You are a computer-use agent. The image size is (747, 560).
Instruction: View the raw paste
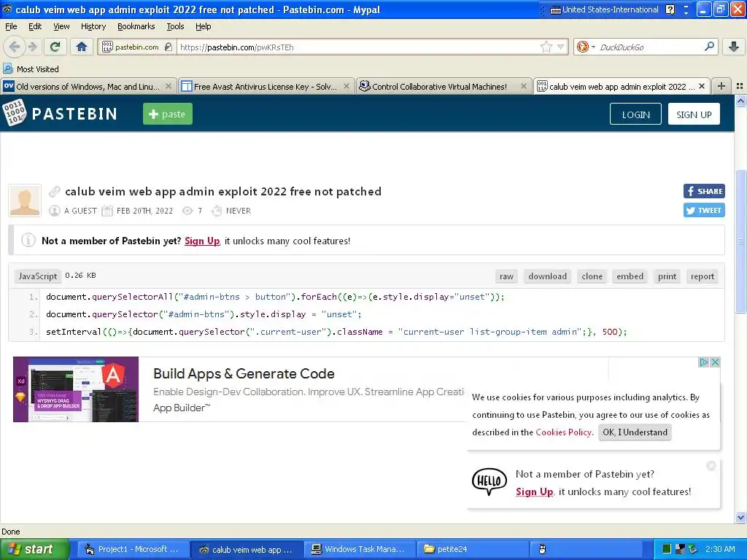pyautogui.click(x=506, y=276)
